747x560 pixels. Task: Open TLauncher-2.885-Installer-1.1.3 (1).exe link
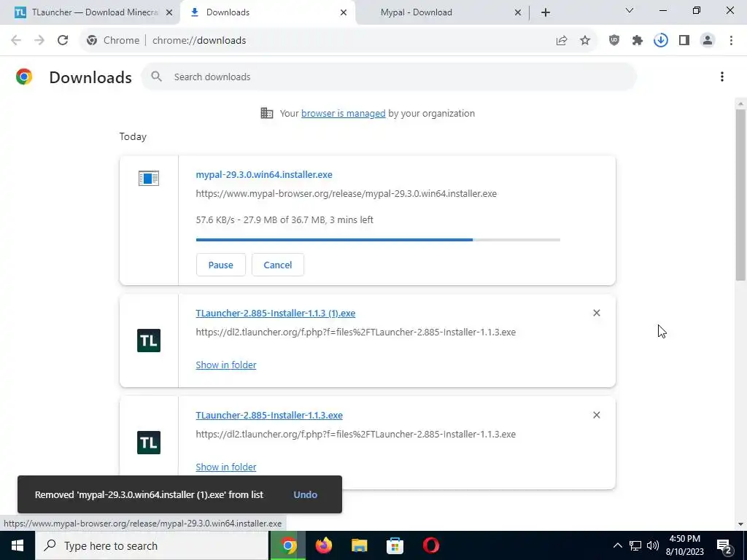[x=275, y=314]
